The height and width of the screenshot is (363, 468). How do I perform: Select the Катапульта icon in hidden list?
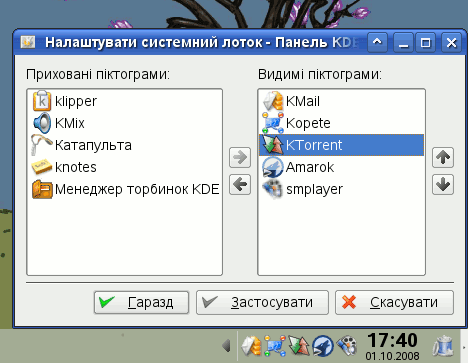click(42, 145)
